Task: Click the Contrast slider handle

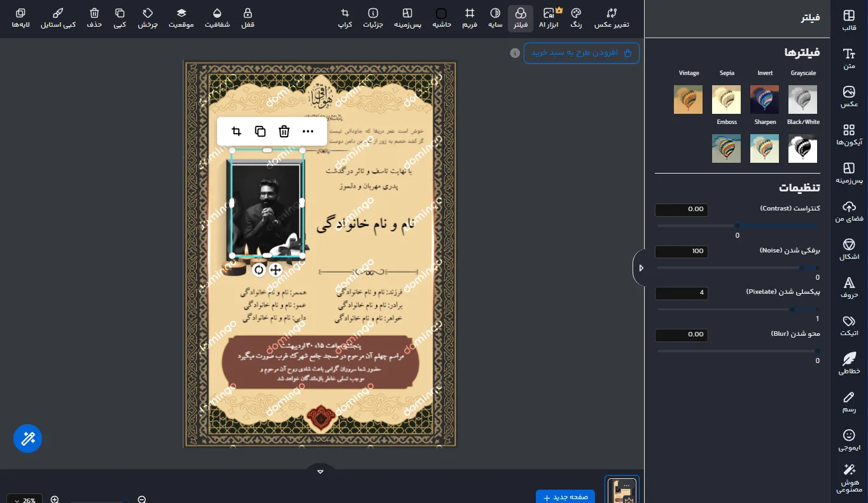Action: [738, 226]
